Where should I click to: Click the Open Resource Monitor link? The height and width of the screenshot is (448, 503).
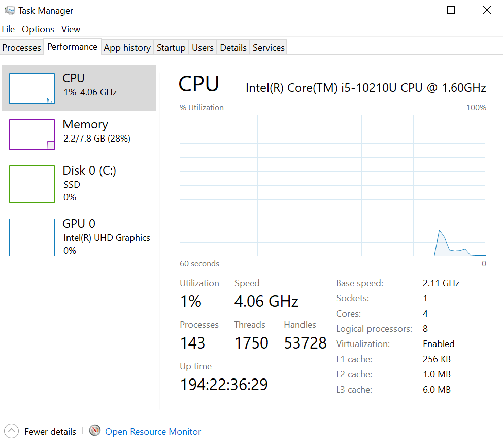pyautogui.click(x=153, y=432)
